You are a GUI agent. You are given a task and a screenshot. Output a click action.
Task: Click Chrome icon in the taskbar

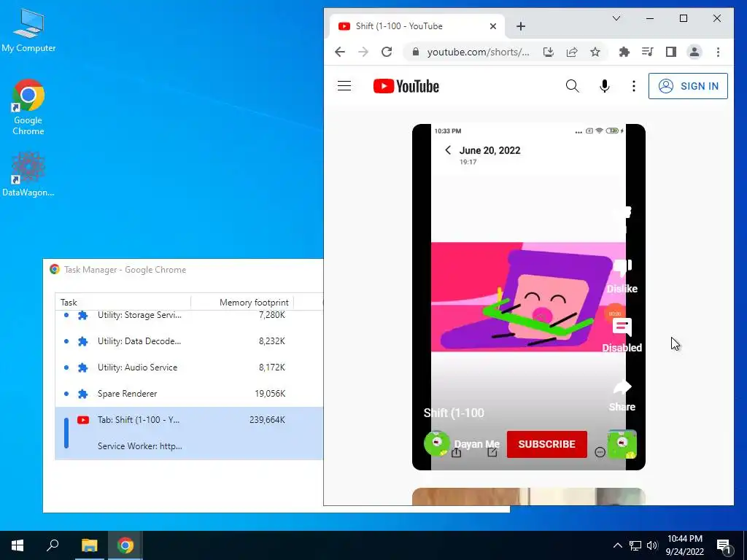[125, 545]
